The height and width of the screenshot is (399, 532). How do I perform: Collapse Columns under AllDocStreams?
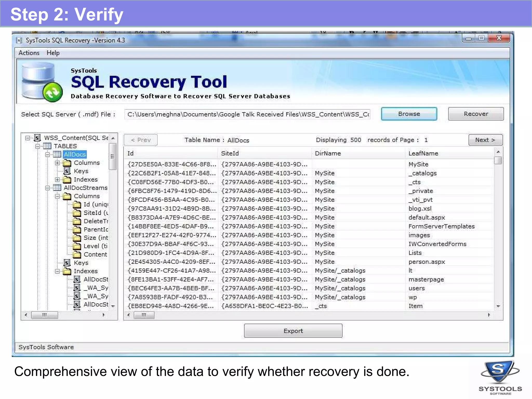(x=57, y=196)
